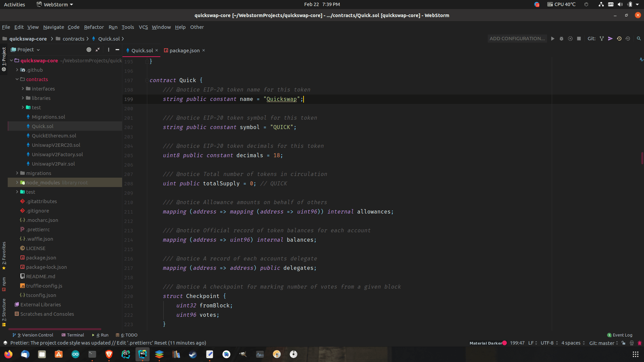Open Git update project branch icon
The width and height of the screenshot is (644, 362).
602,39
